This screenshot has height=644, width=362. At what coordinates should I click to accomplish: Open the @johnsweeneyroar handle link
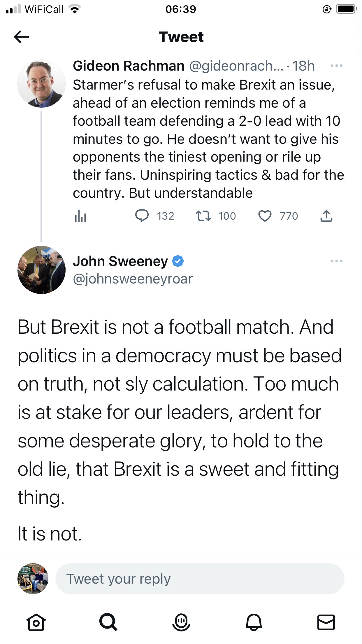coord(133,279)
